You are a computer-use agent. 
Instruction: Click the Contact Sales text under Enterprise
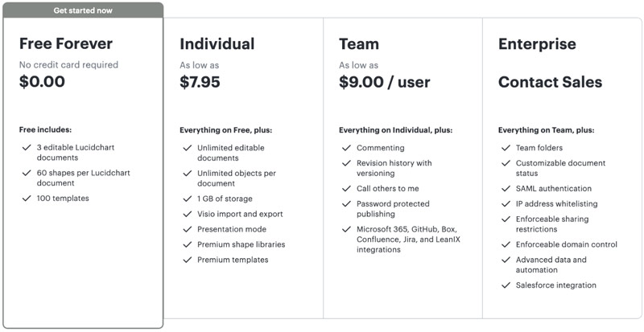tap(550, 82)
